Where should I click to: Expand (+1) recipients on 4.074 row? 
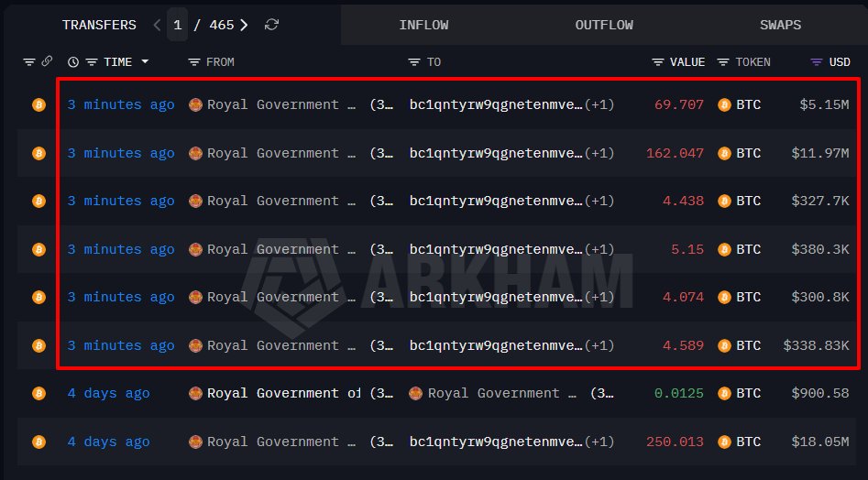click(599, 297)
